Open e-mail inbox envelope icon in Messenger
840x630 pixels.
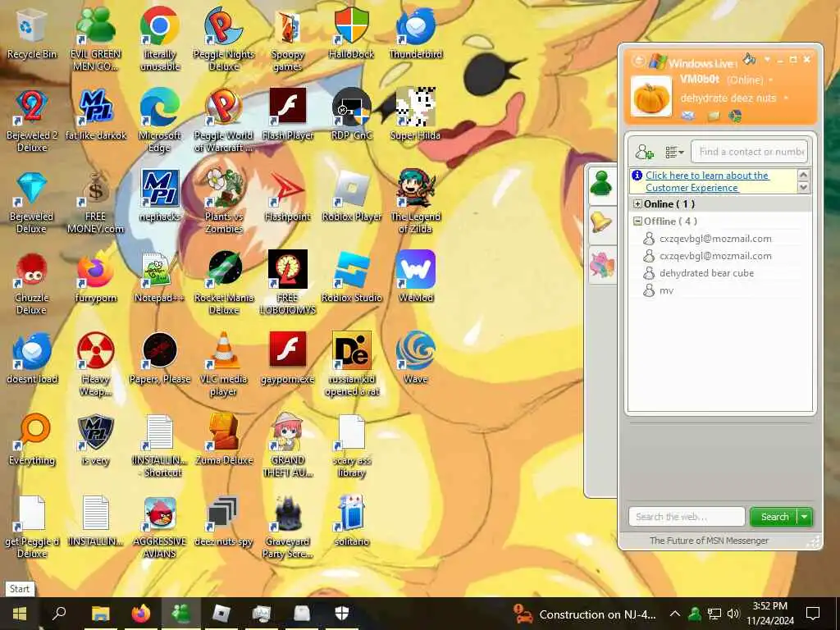tap(688, 116)
